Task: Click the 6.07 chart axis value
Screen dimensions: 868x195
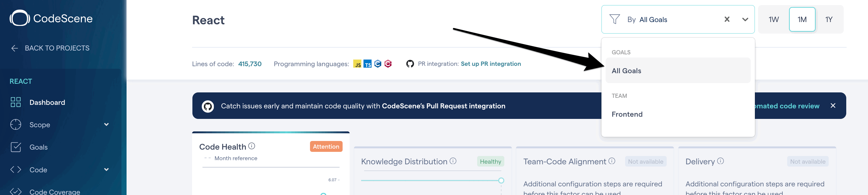Action: [332, 180]
